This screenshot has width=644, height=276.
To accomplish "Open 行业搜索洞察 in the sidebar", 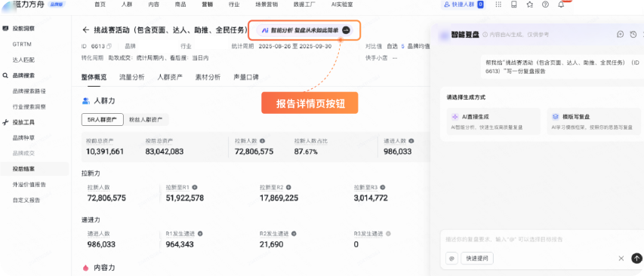I will (29, 106).
